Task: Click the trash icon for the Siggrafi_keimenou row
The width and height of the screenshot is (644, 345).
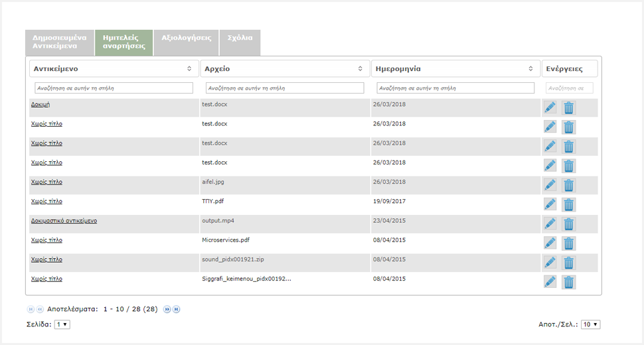Action: tap(569, 282)
